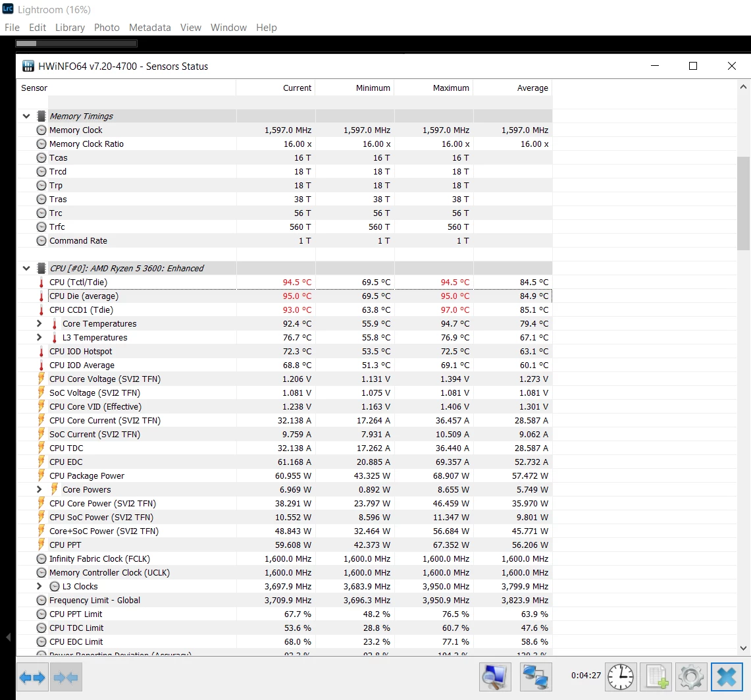Image resolution: width=751 pixels, height=700 pixels.
Task: Open Lightroom Window menu
Action: [228, 27]
